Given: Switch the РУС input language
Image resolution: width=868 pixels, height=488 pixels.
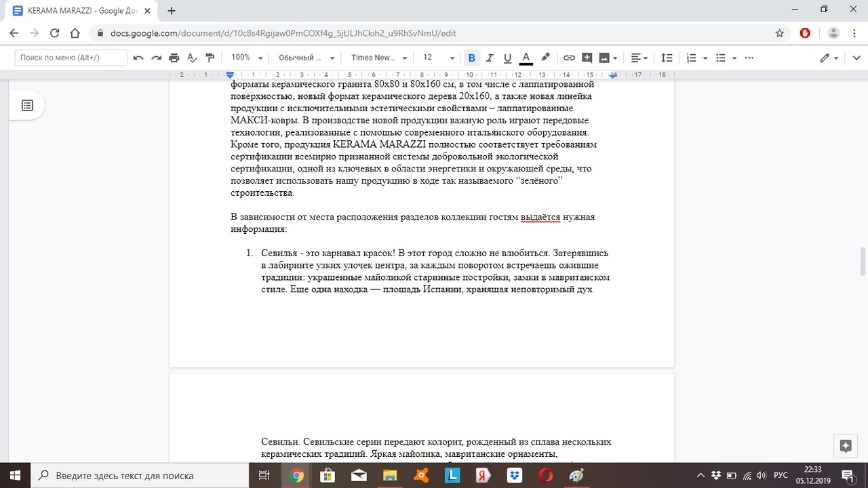Looking at the screenshot, I should (x=781, y=475).
